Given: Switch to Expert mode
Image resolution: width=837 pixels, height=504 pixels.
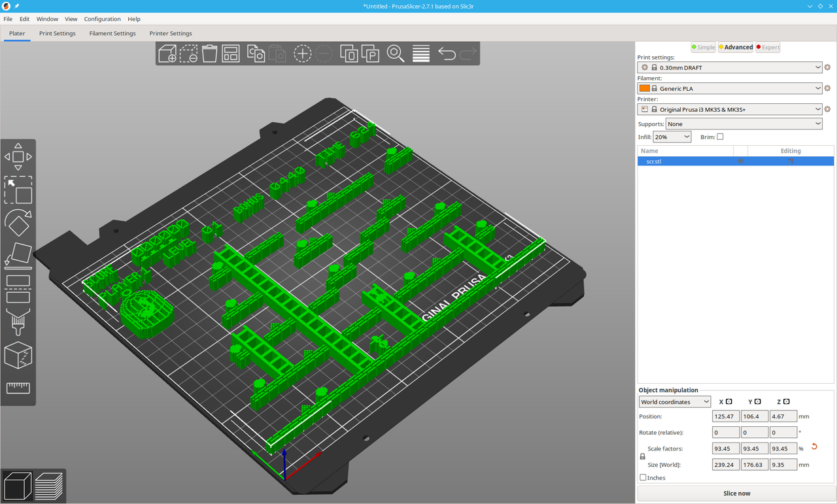Looking at the screenshot, I should click(x=768, y=47).
